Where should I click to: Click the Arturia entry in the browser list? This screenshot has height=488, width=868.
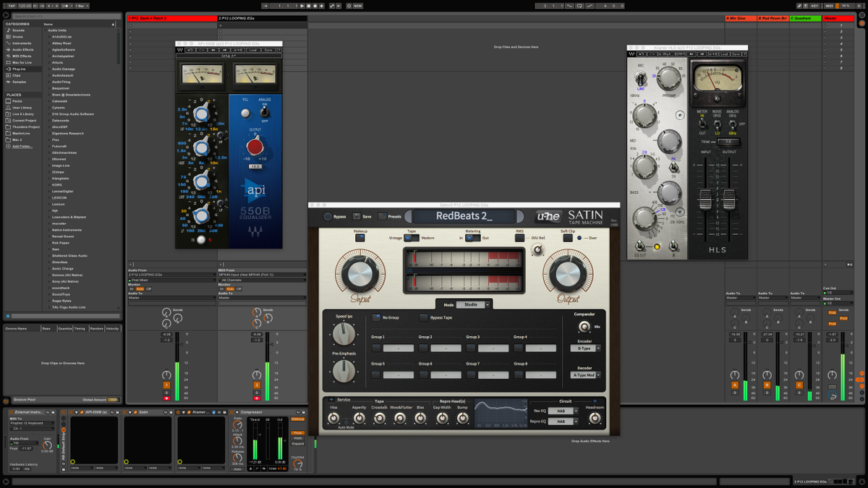pos(57,63)
